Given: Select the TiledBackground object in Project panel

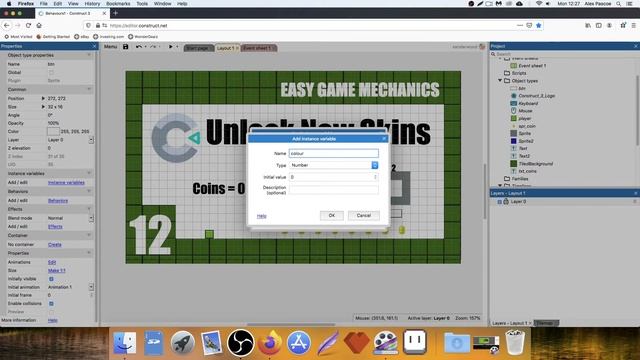Looking at the screenshot, I should (536, 164).
